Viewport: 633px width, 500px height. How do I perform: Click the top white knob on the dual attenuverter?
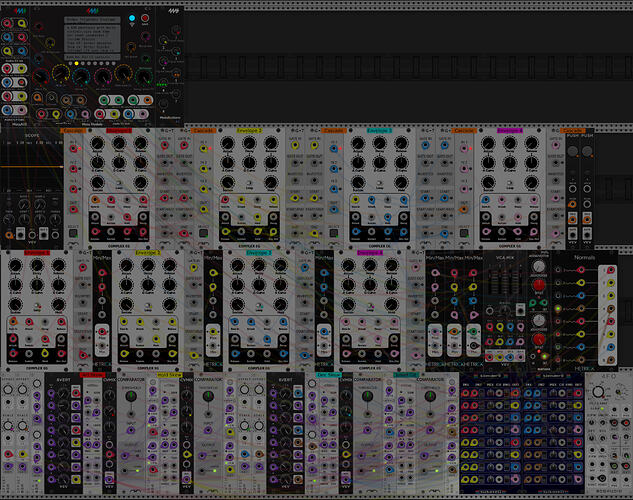pos(538,266)
